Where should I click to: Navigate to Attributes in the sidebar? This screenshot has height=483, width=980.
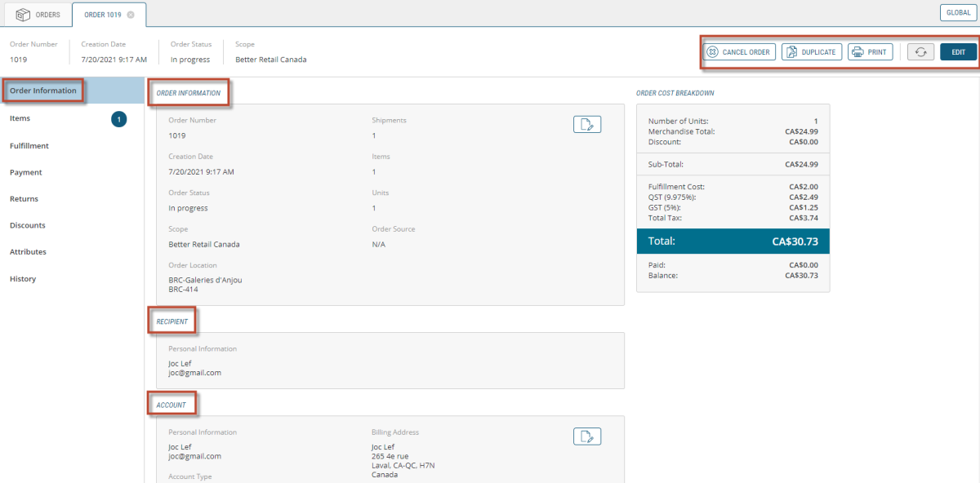point(28,252)
